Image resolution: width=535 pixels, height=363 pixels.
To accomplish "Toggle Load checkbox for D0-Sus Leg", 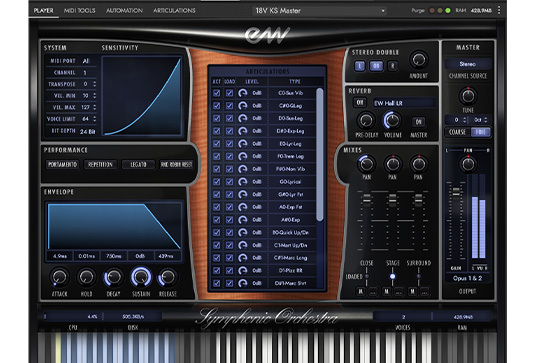I will point(229,118).
